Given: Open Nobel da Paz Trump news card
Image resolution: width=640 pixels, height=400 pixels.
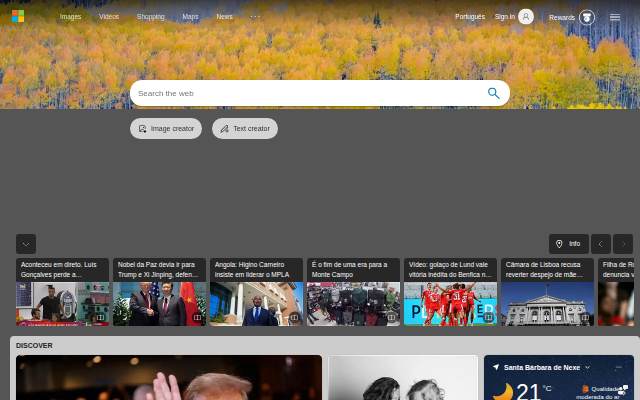Looking at the screenshot, I should (160, 292).
